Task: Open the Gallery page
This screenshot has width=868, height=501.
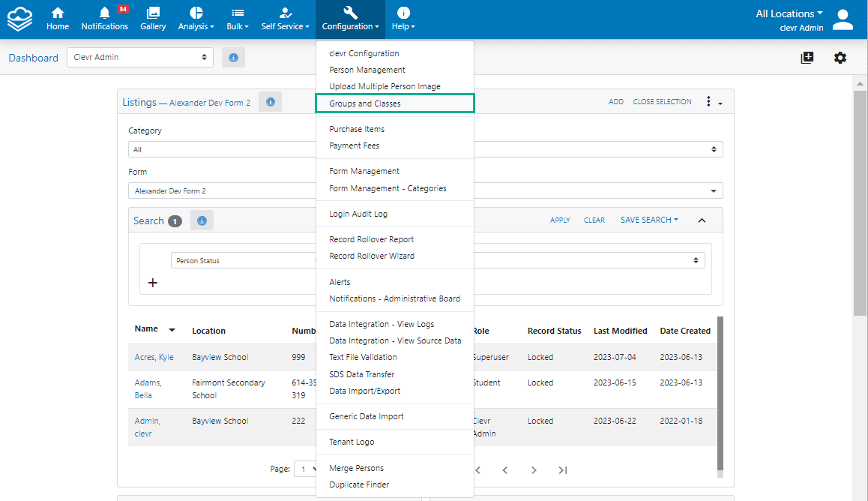Action: [153, 19]
